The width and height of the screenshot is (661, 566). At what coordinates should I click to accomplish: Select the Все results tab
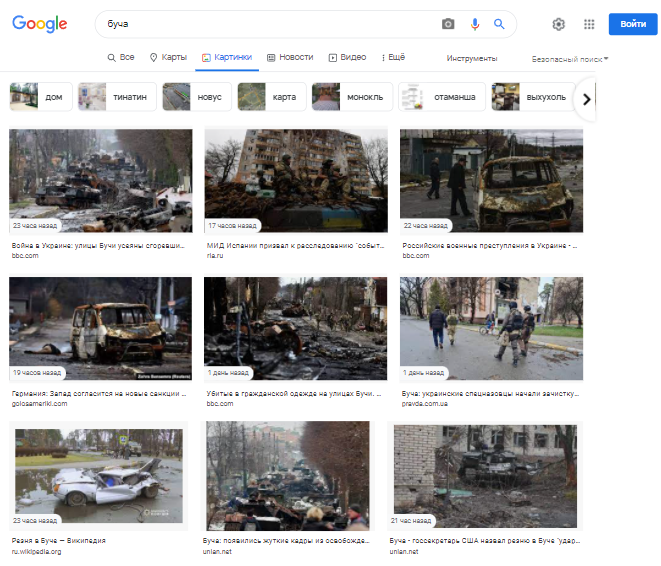tap(121, 58)
